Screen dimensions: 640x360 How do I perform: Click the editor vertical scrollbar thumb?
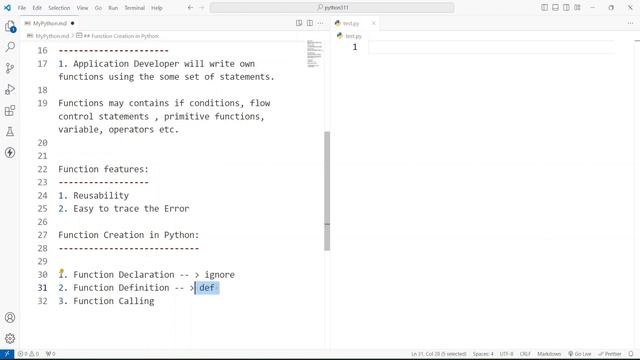pos(327,191)
